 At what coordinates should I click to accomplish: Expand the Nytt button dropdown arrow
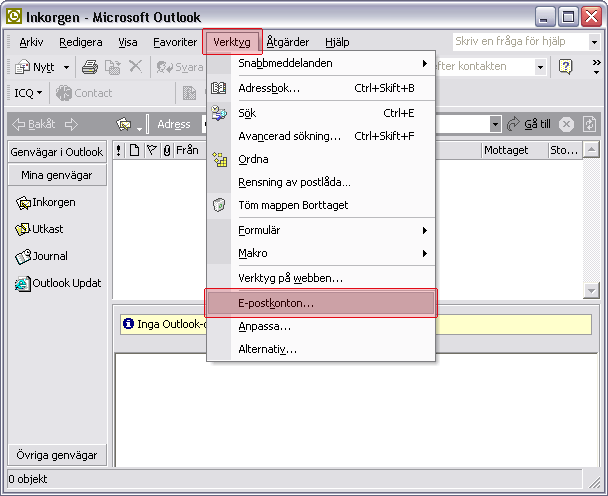pos(67,67)
